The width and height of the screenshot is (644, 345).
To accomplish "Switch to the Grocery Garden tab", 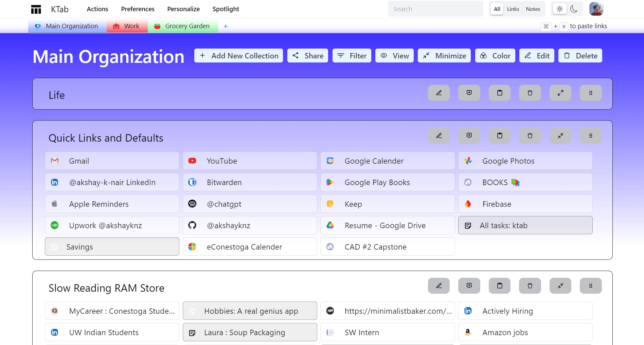I will tap(183, 26).
